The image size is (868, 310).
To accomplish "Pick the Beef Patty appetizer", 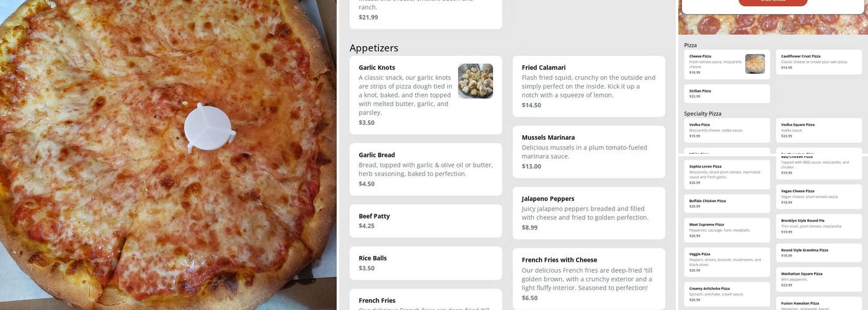I will pos(426,221).
